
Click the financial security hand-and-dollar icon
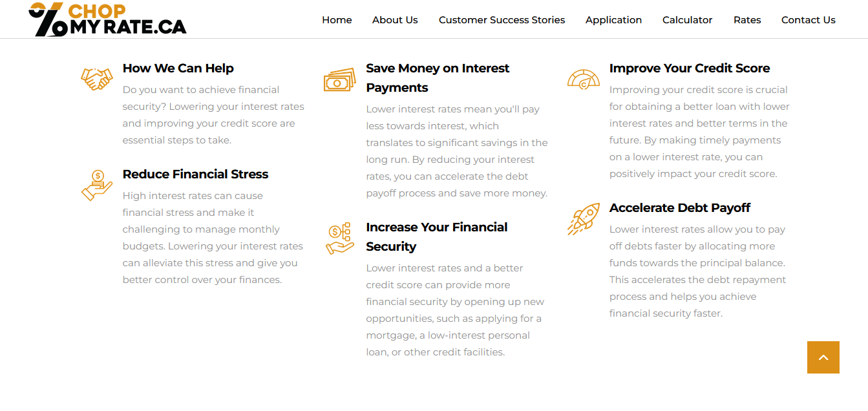click(340, 238)
